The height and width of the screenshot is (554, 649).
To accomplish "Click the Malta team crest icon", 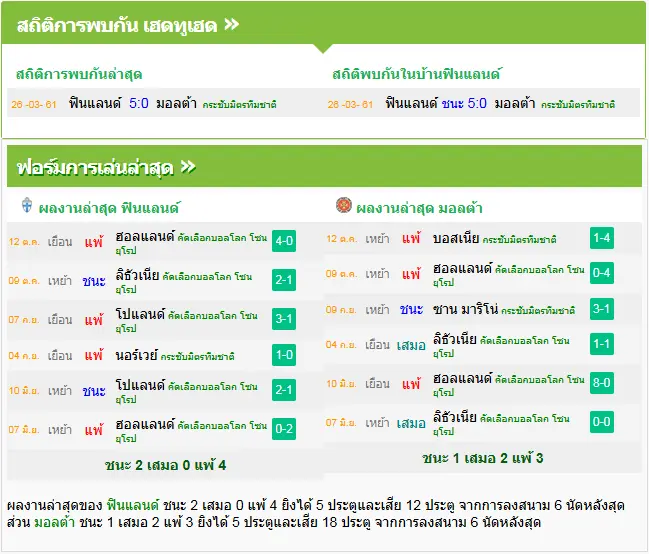I will click(344, 205).
